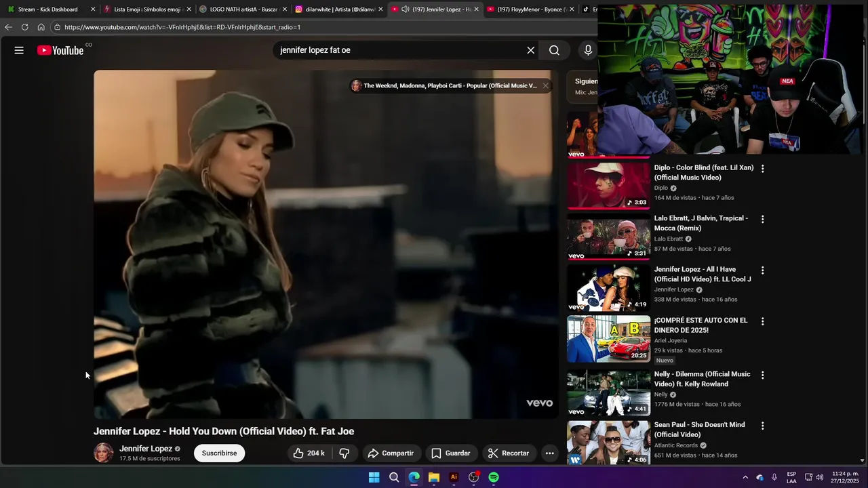Play Diplo - Color Blind thumbnail

[x=608, y=186]
